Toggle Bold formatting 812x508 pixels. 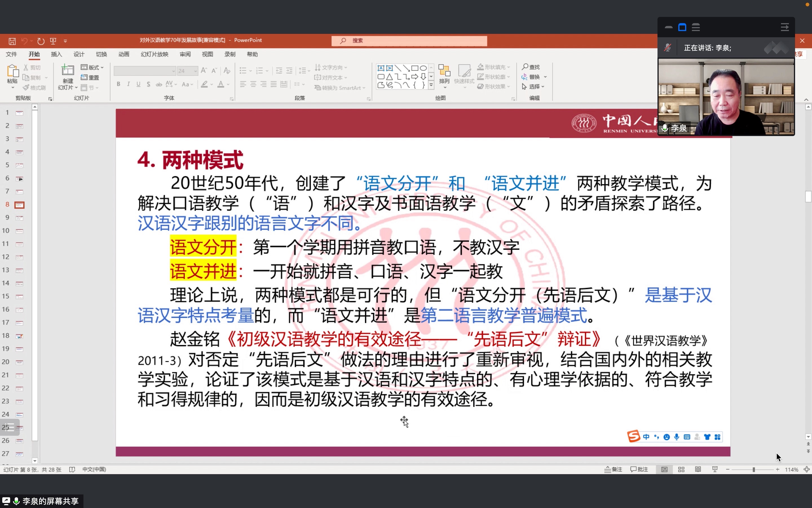click(118, 84)
